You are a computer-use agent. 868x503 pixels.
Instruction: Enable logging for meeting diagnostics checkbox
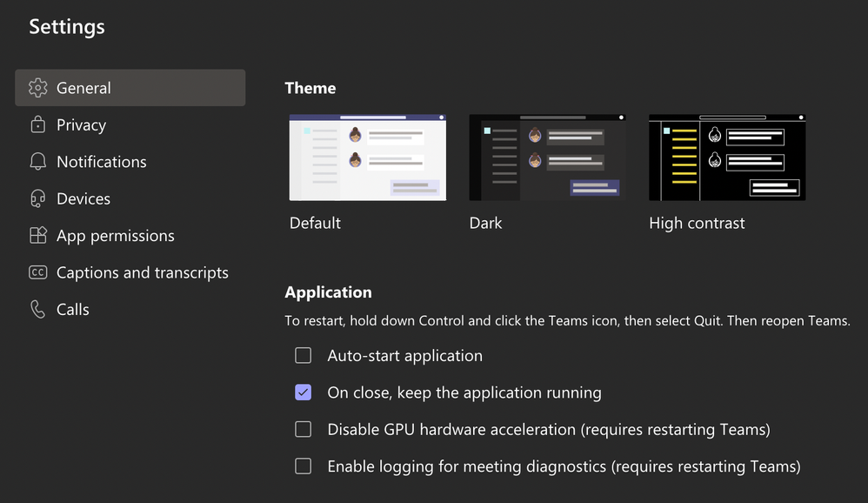coord(303,466)
